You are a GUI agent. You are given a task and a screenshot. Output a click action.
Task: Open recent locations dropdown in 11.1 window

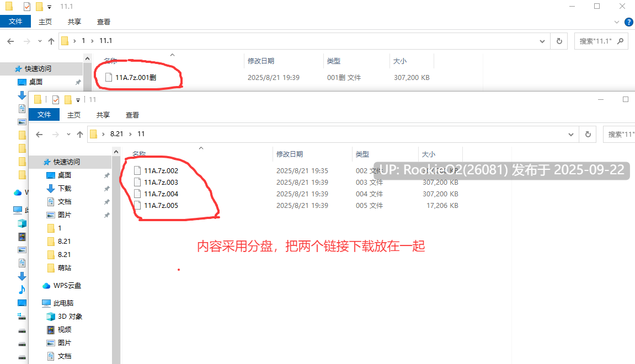click(40, 41)
